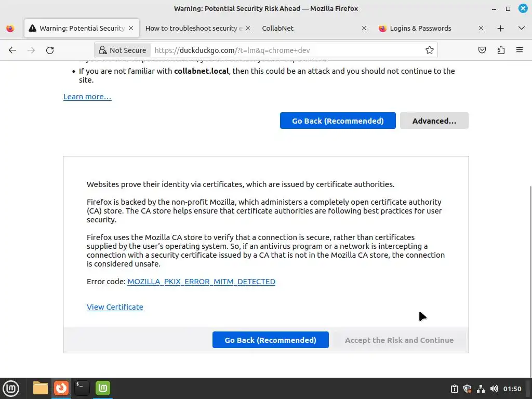The height and width of the screenshot is (399, 532).
Task: Open the network connections tray icon
Action: pos(481,389)
